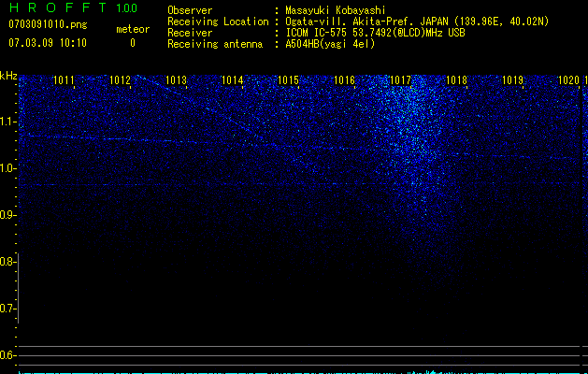Click the 1019 time axis marker
Screen dimensions: 588x374
click(x=512, y=80)
